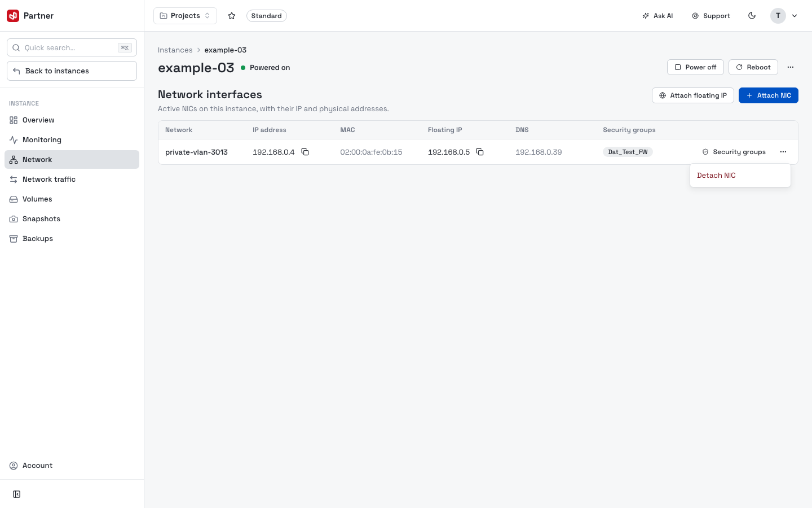This screenshot has height=508, width=812.
Task: Click the DNS column header
Action: (x=522, y=130)
